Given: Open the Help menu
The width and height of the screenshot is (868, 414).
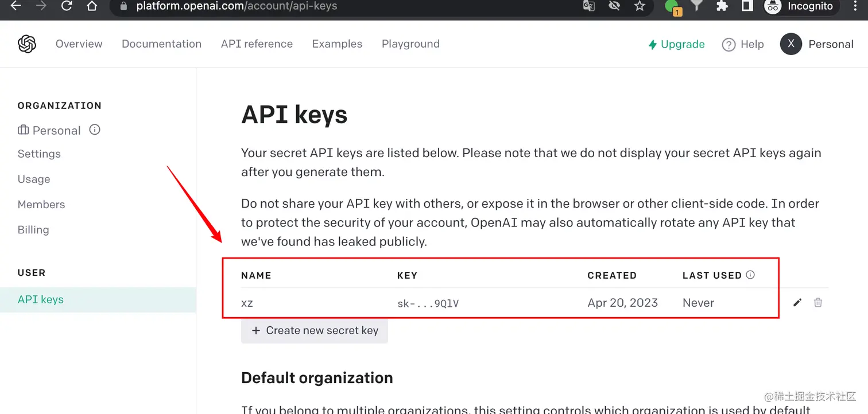Looking at the screenshot, I should pyautogui.click(x=743, y=44).
